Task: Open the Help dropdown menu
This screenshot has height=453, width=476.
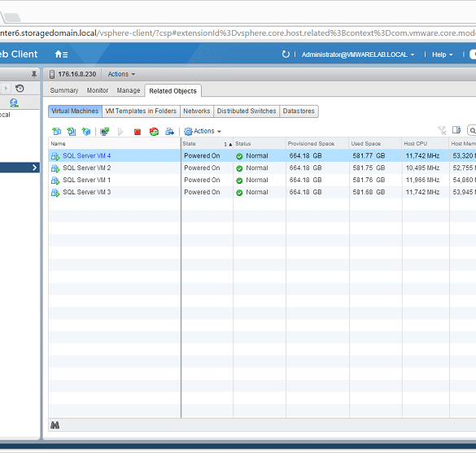Action: [x=443, y=54]
